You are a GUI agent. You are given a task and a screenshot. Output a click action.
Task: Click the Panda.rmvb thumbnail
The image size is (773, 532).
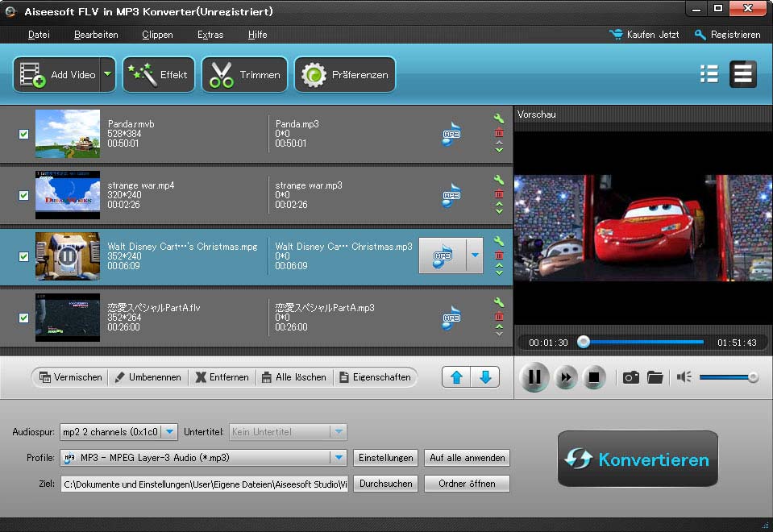coord(68,134)
